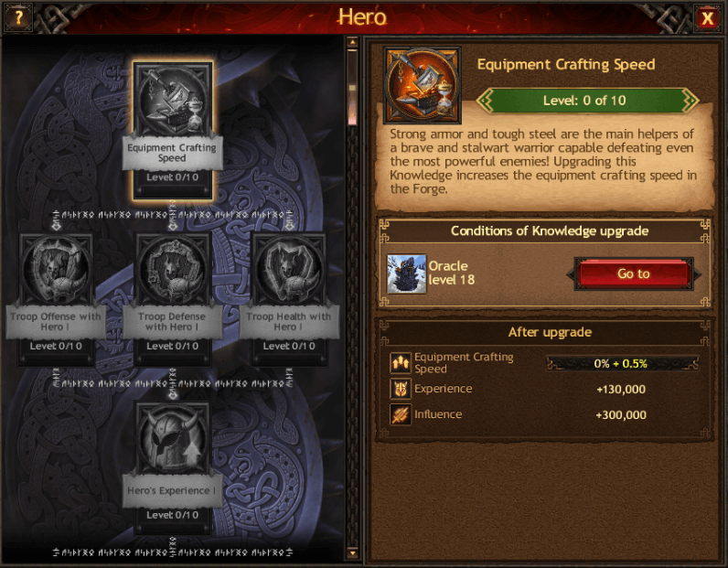728x568 pixels.
Task: Click the Level 0 of 10 green banner
Action: (585, 101)
